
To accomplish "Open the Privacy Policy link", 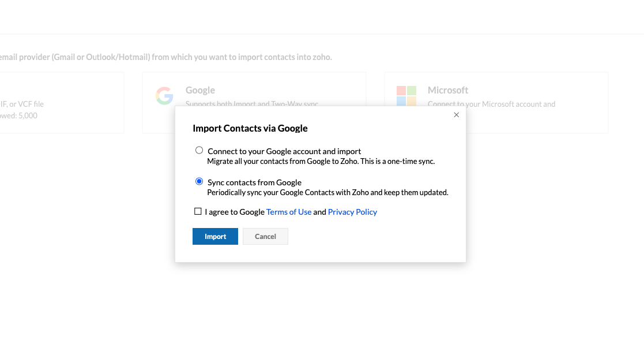I will (x=352, y=212).
